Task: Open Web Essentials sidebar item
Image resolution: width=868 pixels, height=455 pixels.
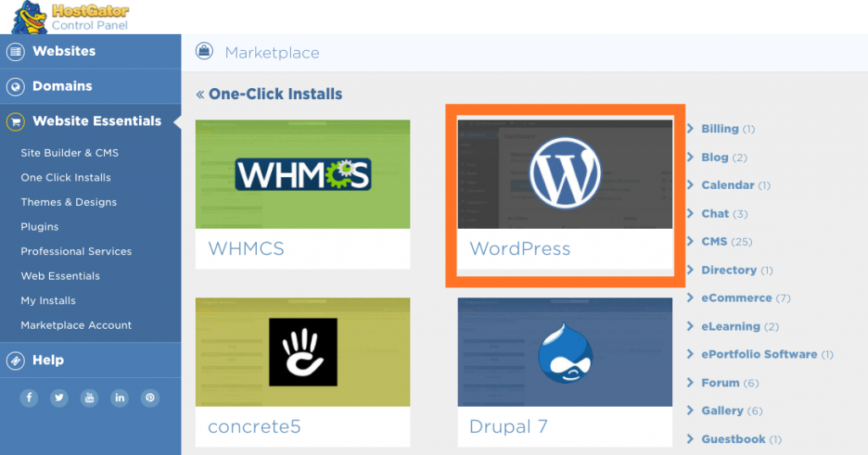Action: click(60, 275)
